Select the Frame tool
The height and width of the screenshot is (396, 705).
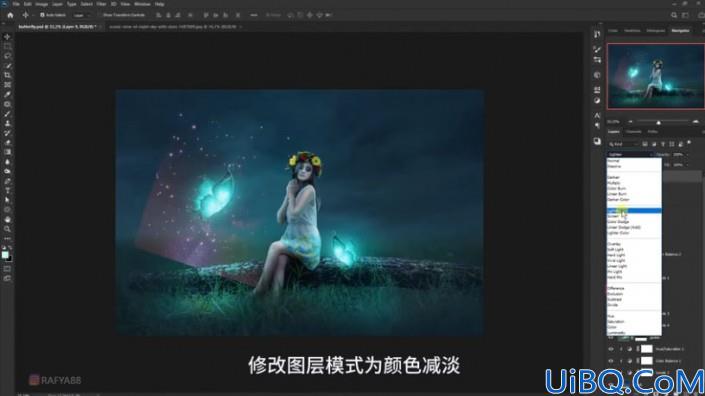pos(7,85)
